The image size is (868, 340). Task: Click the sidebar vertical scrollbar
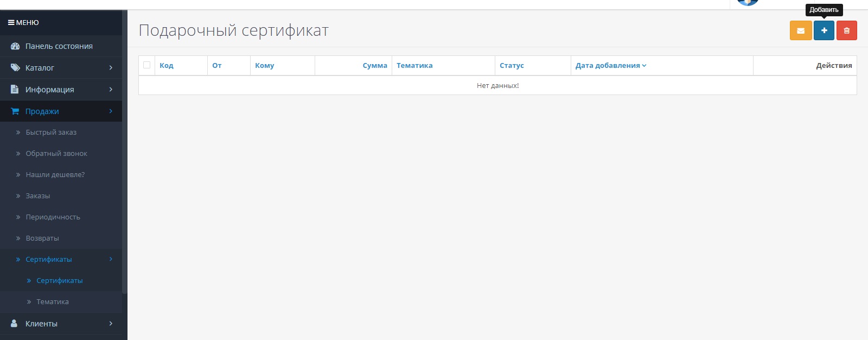tap(125, 163)
